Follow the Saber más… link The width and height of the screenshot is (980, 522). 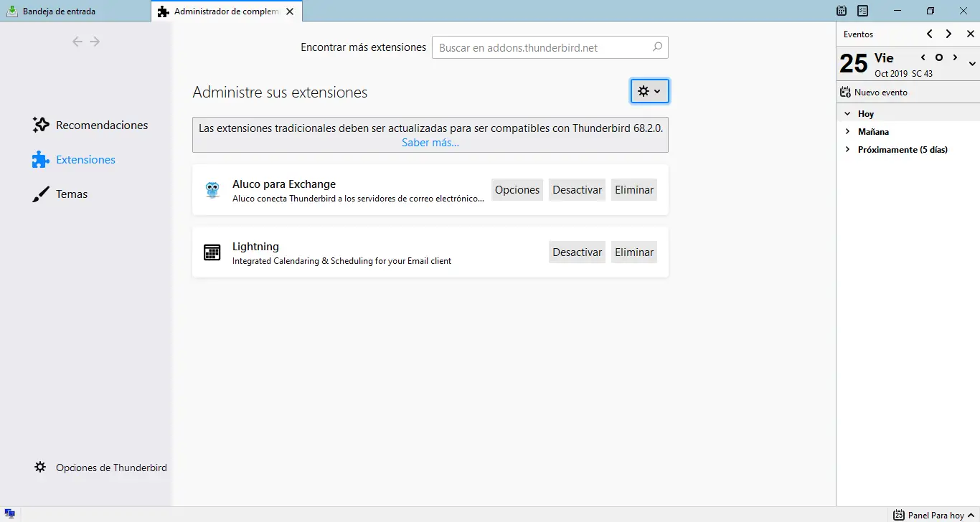(x=430, y=142)
